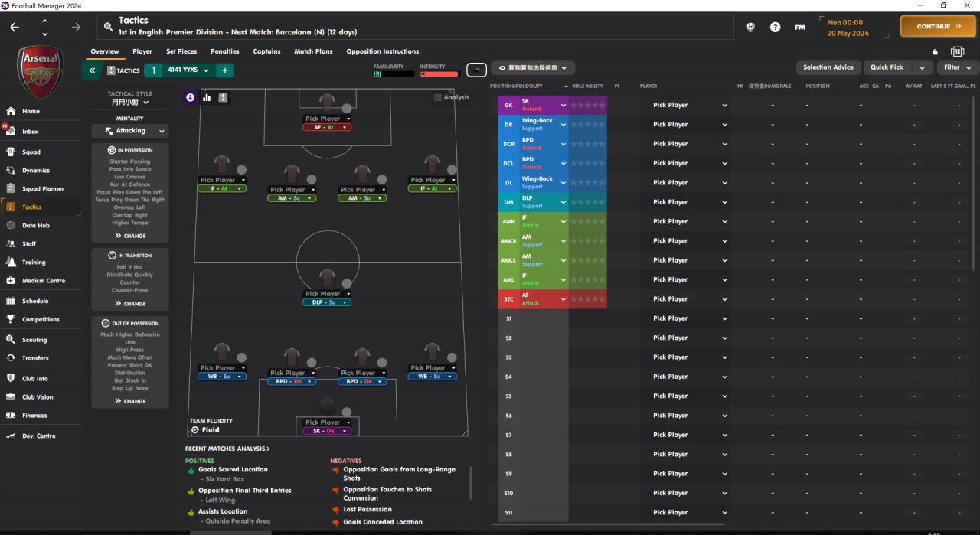
Task: Click the S1 substitute slot
Action: tap(508, 318)
